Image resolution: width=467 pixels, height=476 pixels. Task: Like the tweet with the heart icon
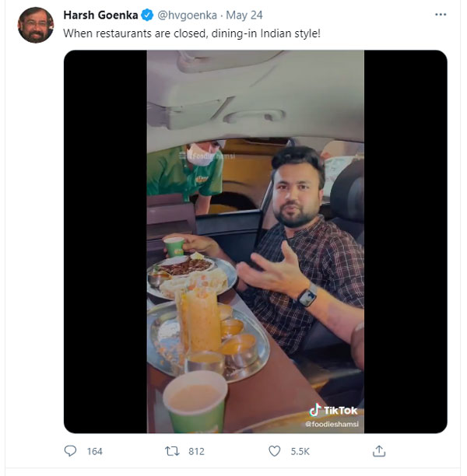pyautogui.click(x=275, y=451)
